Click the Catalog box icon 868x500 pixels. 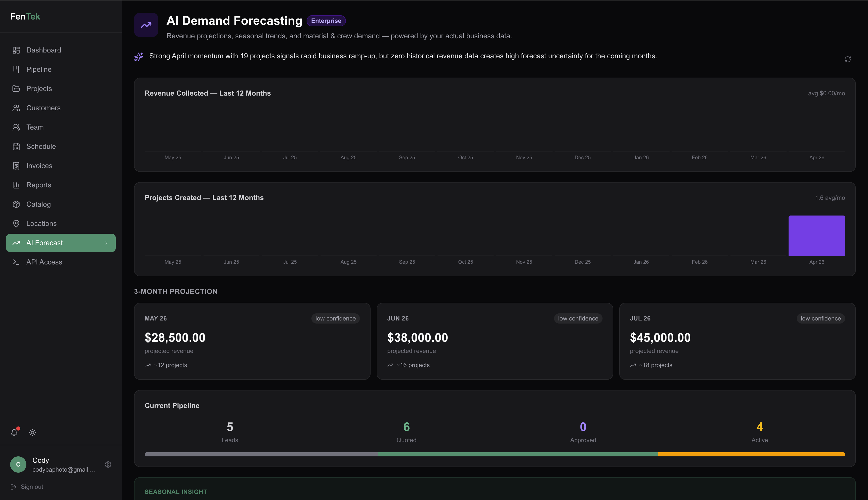[16, 204]
